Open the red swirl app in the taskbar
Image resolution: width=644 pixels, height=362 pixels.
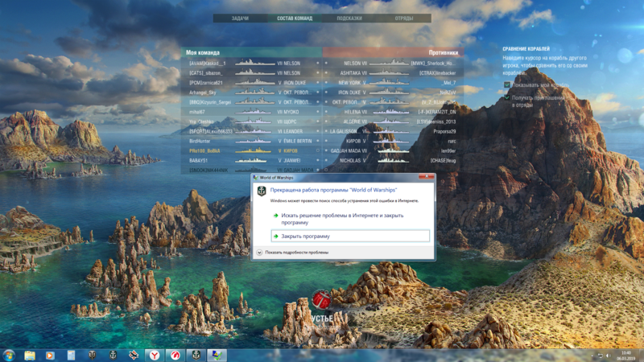(x=175, y=356)
